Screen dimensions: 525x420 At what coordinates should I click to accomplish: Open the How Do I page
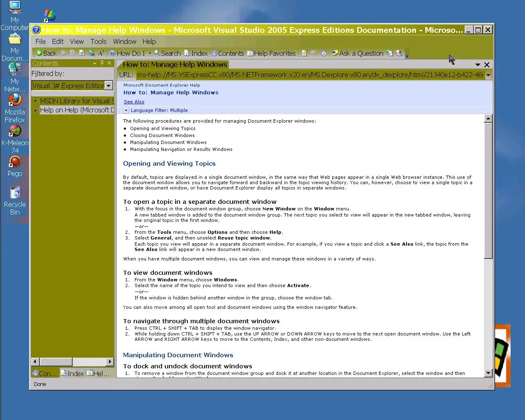pos(127,53)
